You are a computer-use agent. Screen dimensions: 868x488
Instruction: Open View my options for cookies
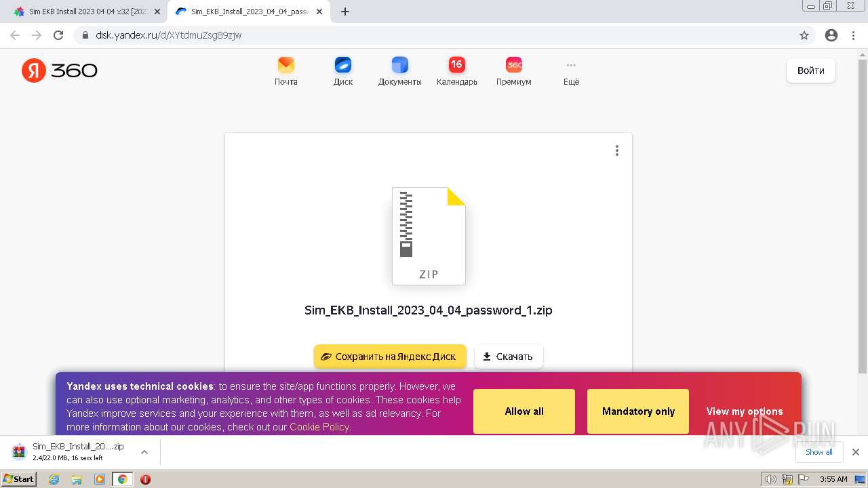pyautogui.click(x=745, y=411)
